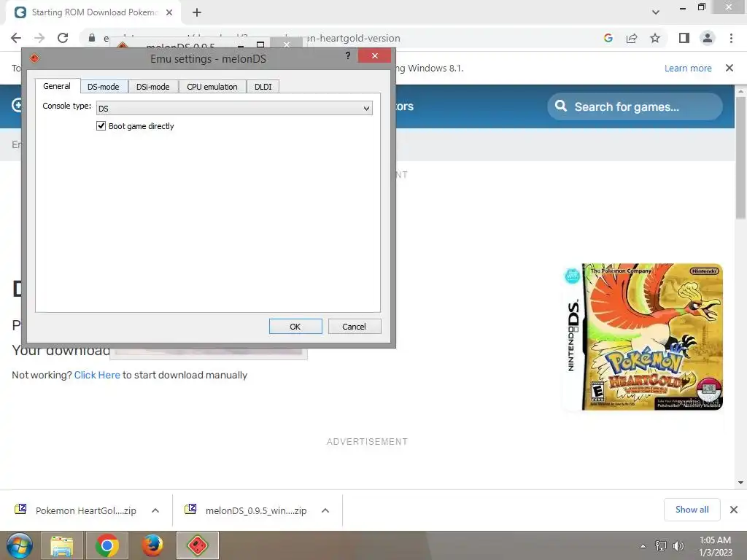747x560 pixels.
Task: Switch to the General tab
Action: point(57,86)
